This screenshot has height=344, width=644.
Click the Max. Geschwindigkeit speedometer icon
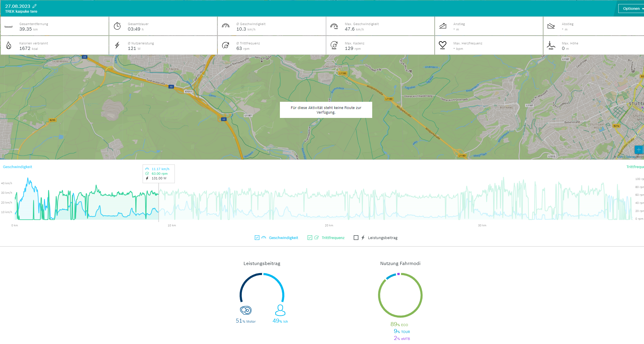pos(334,26)
